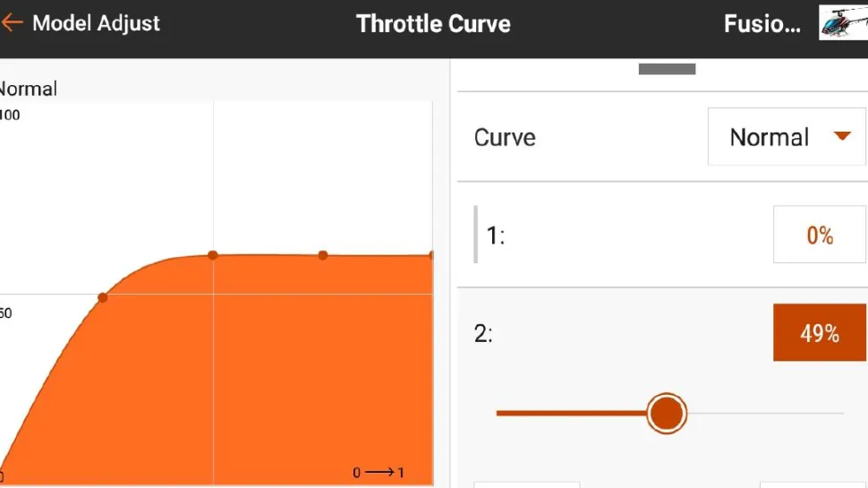This screenshot has width=868, height=488.
Task: Select the curve point on the center vertical gridline
Action: pos(213,255)
